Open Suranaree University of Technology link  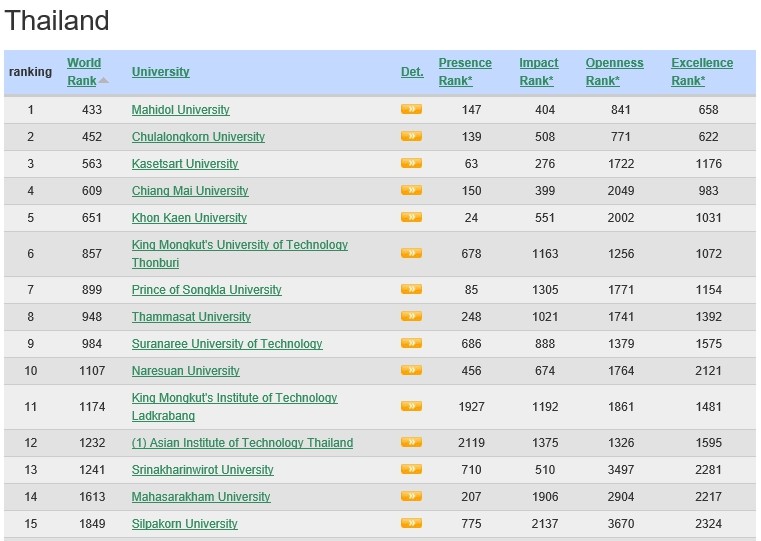pos(227,344)
